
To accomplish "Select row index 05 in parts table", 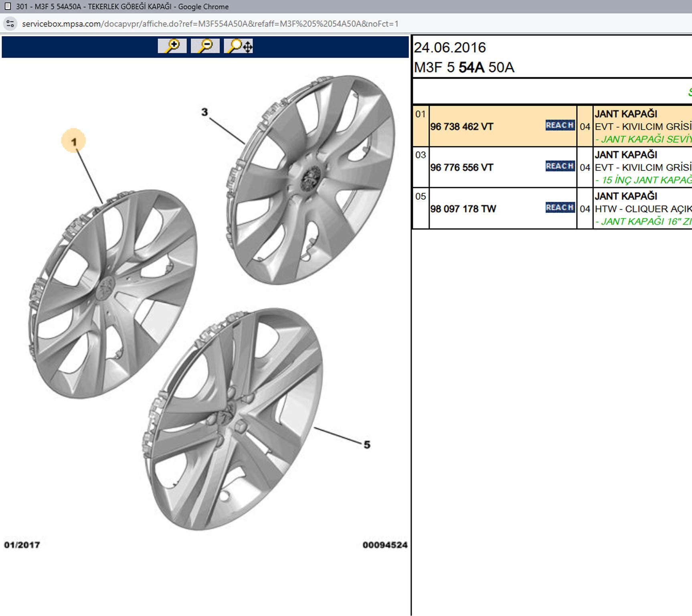I will click(x=421, y=197).
